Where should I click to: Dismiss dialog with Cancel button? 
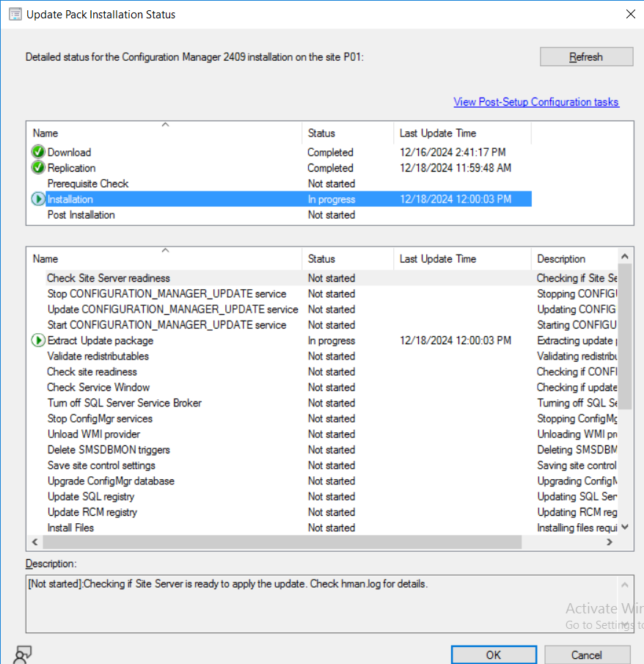coord(587,654)
